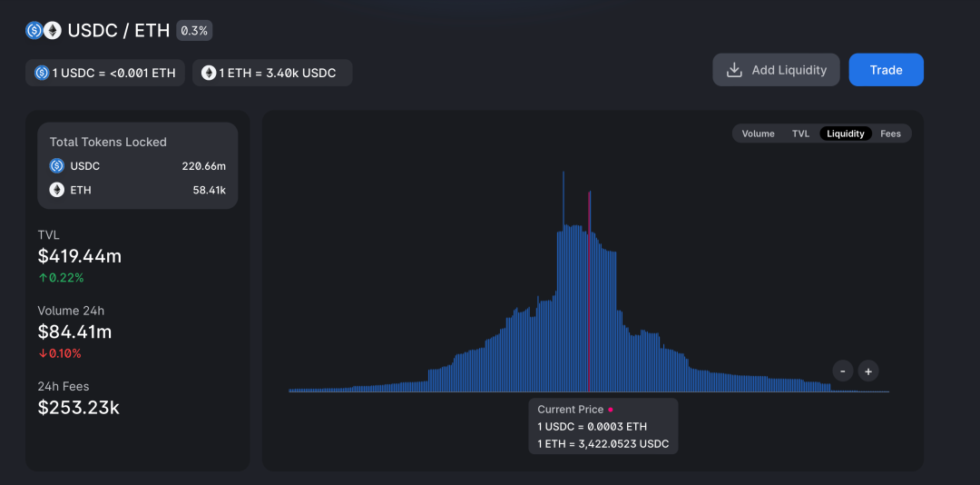Click the 0.3% fee tier badge
The width and height of the screenshot is (980, 485).
tap(194, 31)
